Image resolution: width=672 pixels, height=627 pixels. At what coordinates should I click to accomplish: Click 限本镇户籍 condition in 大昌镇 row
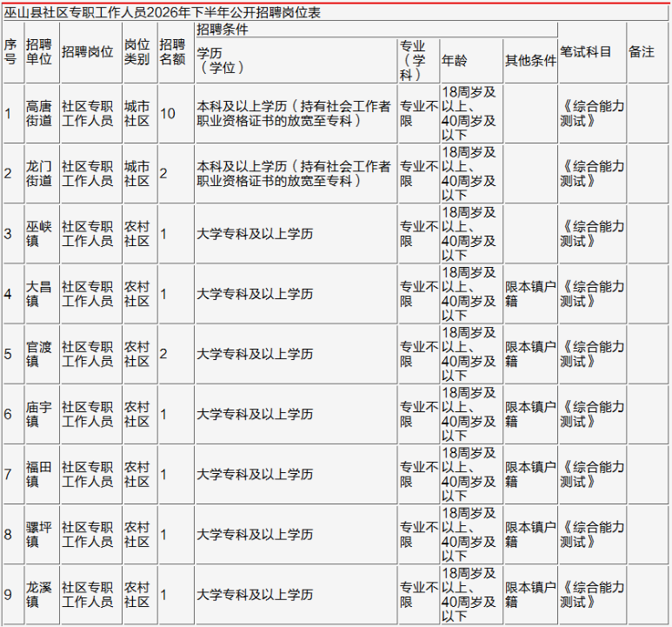[530, 294]
